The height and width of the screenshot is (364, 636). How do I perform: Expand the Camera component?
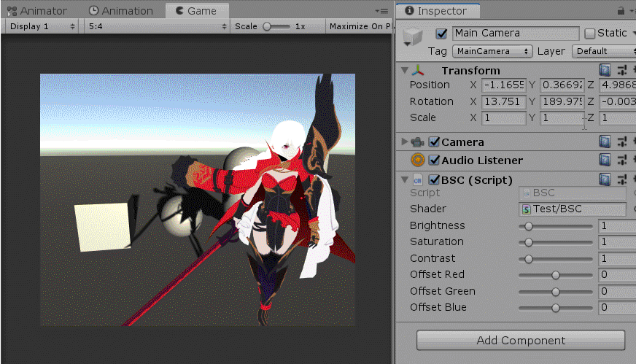click(x=404, y=142)
